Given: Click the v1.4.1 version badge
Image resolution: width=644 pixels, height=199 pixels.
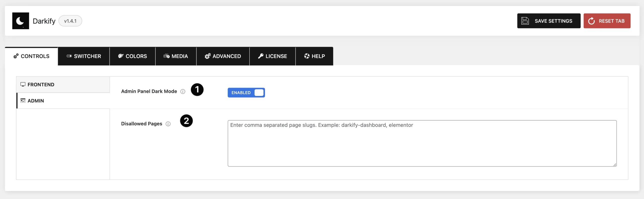Looking at the screenshot, I should click(x=70, y=21).
